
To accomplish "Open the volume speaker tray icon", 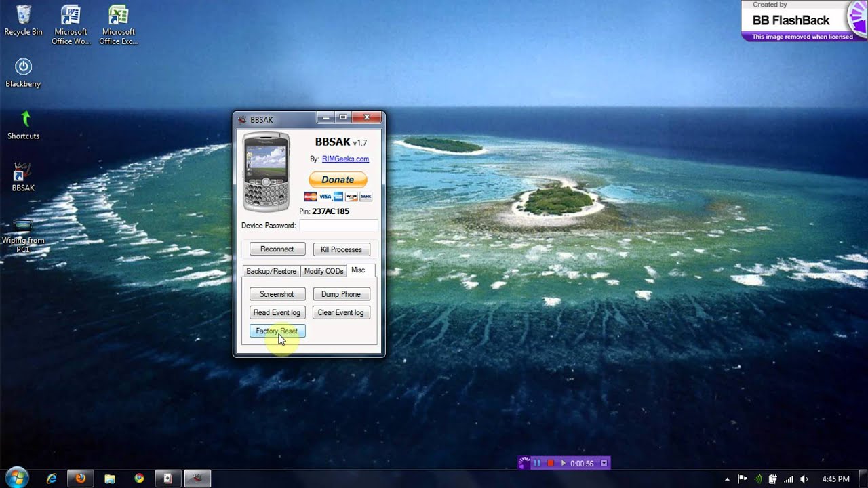I will click(804, 479).
